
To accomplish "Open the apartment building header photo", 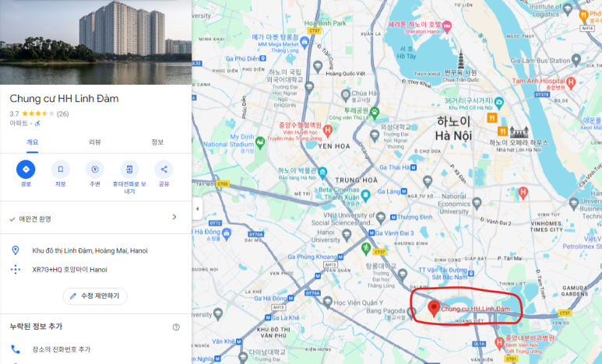I will tap(96, 42).
